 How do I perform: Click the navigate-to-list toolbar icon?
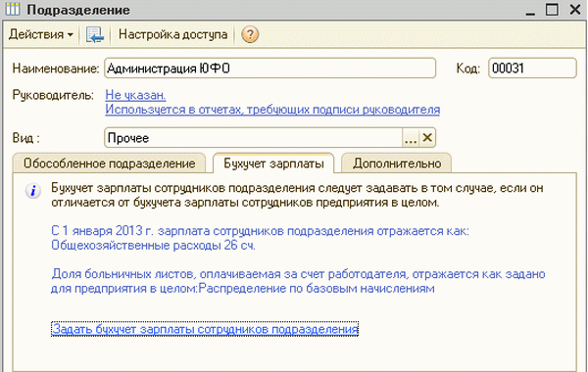click(94, 34)
